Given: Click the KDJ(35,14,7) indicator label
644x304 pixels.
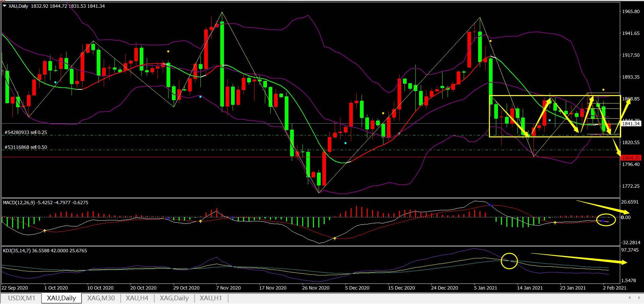Looking at the screenshot, I should tap(45, 251).
